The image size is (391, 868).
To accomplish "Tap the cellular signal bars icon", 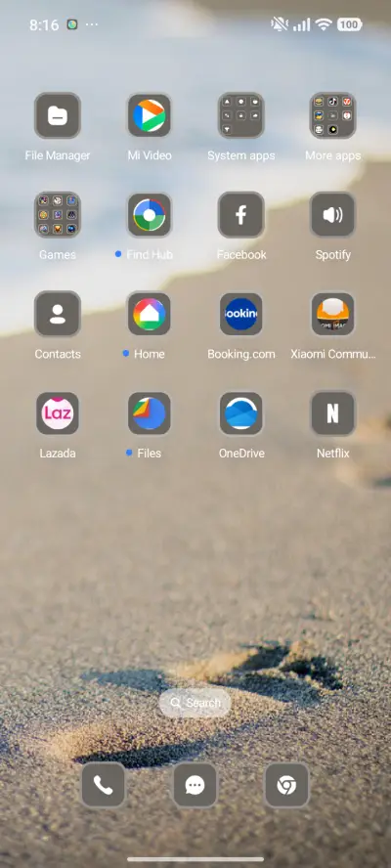I will [x=301, y=24].
